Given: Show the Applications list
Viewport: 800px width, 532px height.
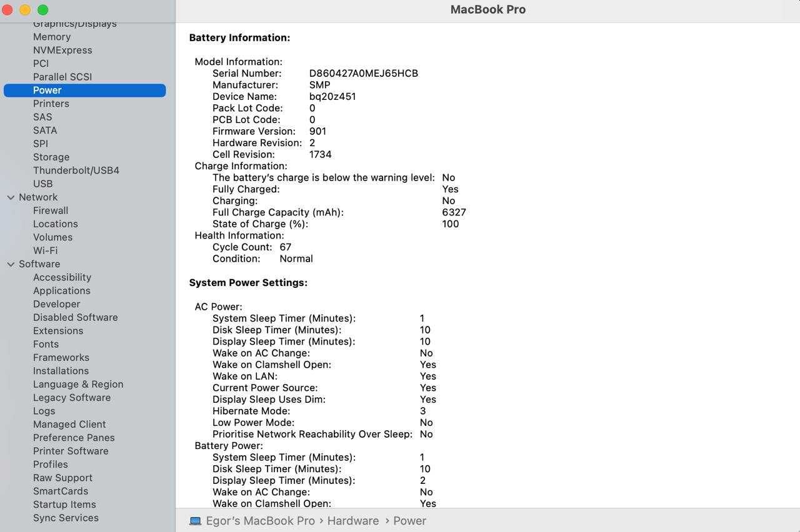Looking at the screenshot, I should pos(62,291).
